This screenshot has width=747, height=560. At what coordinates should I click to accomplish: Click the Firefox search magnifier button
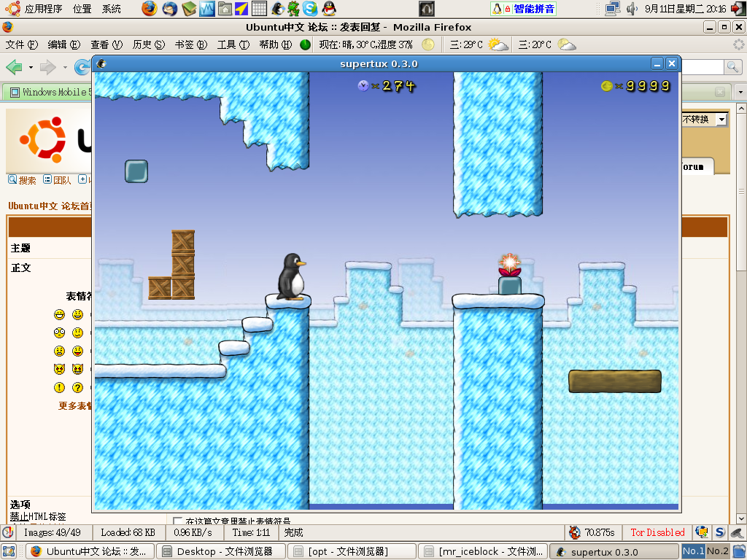[732, 67]
